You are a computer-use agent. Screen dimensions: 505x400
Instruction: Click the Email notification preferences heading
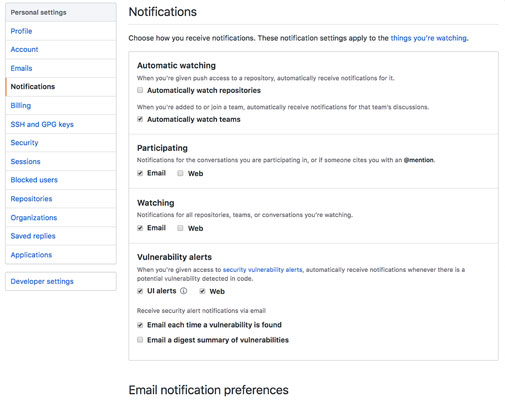coord(209,390)
